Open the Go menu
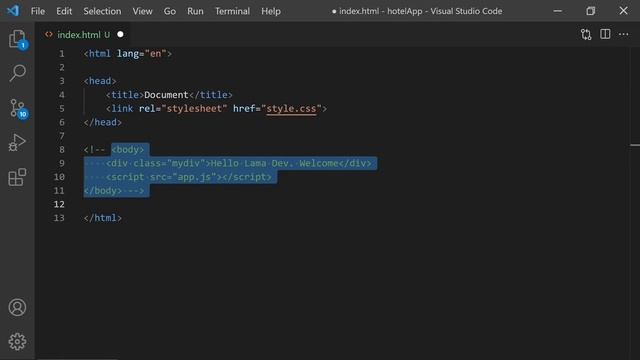Screen dimensions: 640x360 click(x=170, y=11)
